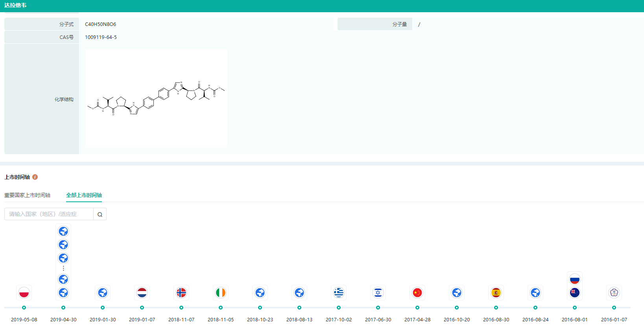The width and height of the screenshot is (644, 330).
Task: Click the globe just above the ellipsis at 2019-04-30
Action: (x=63, y=258)
